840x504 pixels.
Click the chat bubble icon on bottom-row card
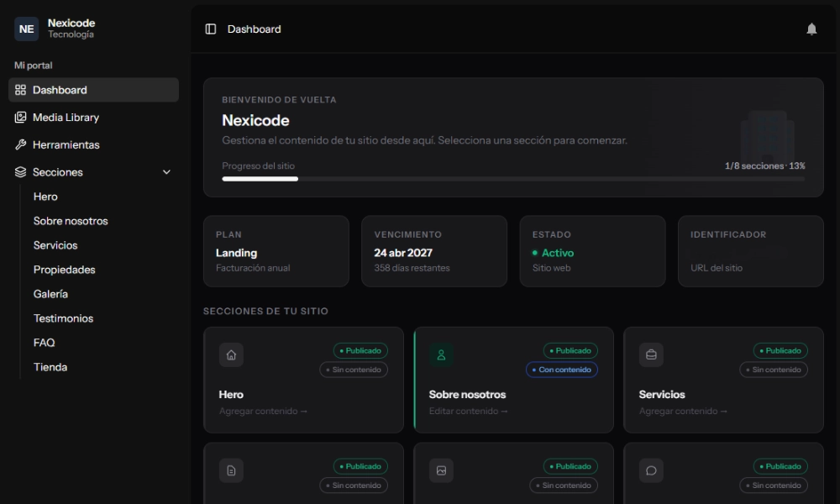(652, 470)
